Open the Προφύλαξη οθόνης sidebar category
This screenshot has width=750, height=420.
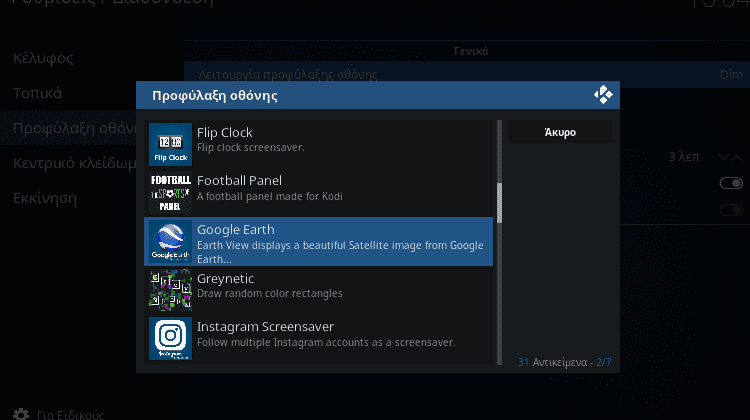point(68,128)
